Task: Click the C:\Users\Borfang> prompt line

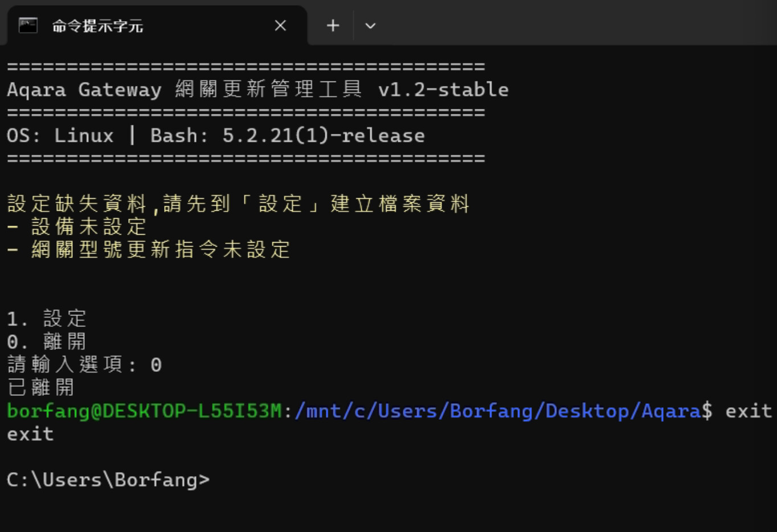Action: pyautogui.click(x=108, y=480)
